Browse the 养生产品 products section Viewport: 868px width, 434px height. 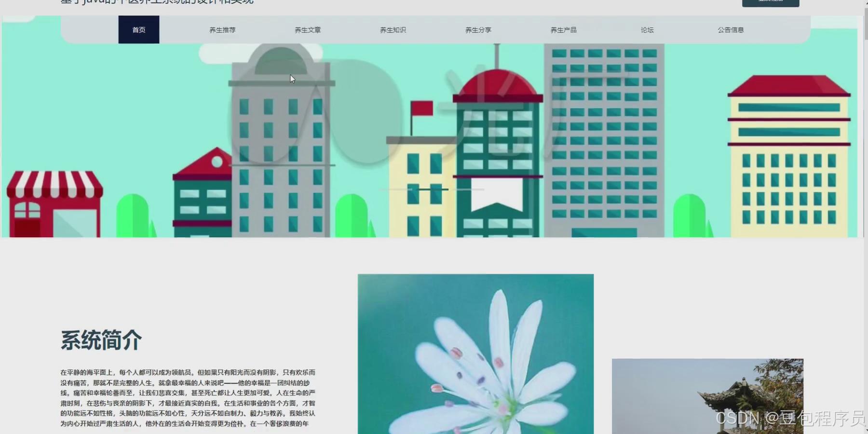(x=563, y=29)
